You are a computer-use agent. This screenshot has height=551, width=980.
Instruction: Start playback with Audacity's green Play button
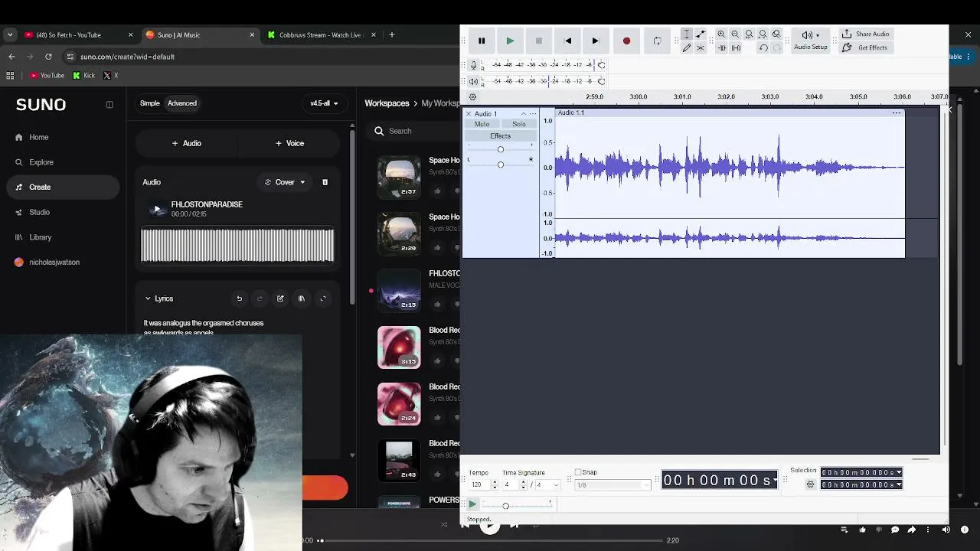[510, 41]
